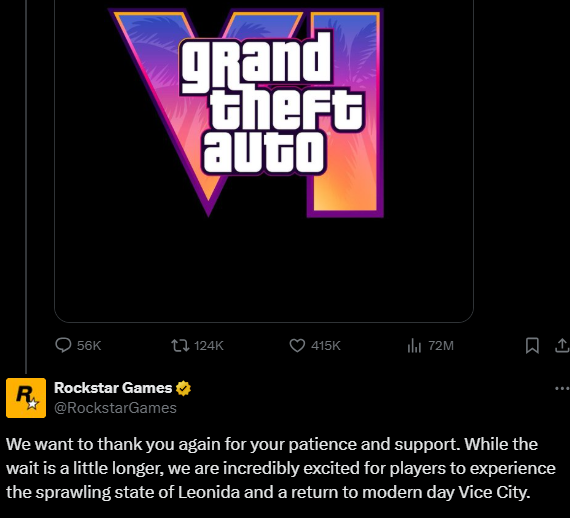Click the gold verified badge
This screenshot has height=518, width=570.
click(x=183, y=388)
